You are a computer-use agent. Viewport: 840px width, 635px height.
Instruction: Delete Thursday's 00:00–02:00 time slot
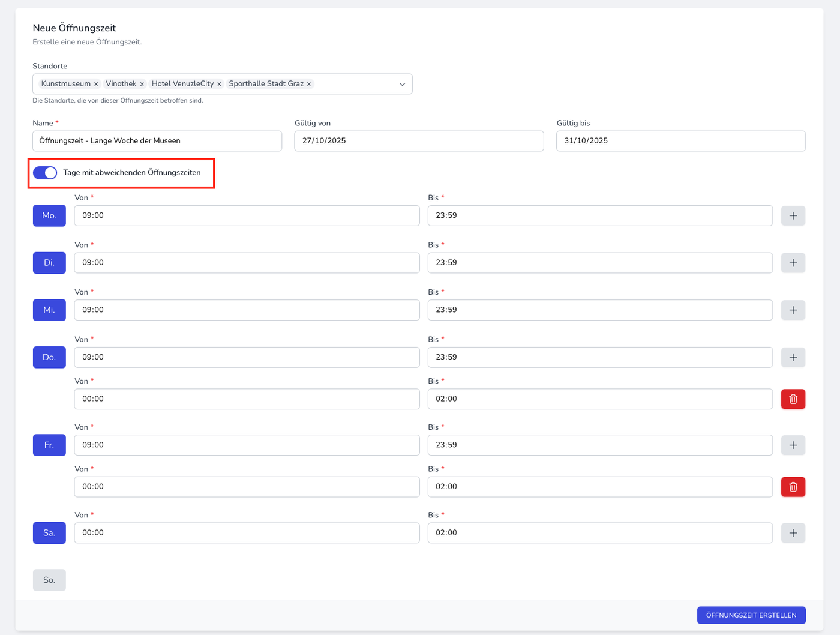[793, 399]
